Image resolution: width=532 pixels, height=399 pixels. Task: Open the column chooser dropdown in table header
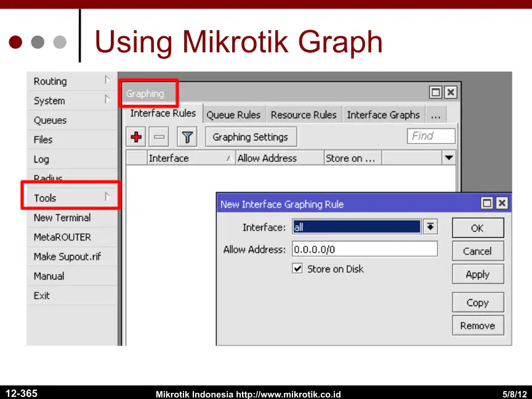449,158
